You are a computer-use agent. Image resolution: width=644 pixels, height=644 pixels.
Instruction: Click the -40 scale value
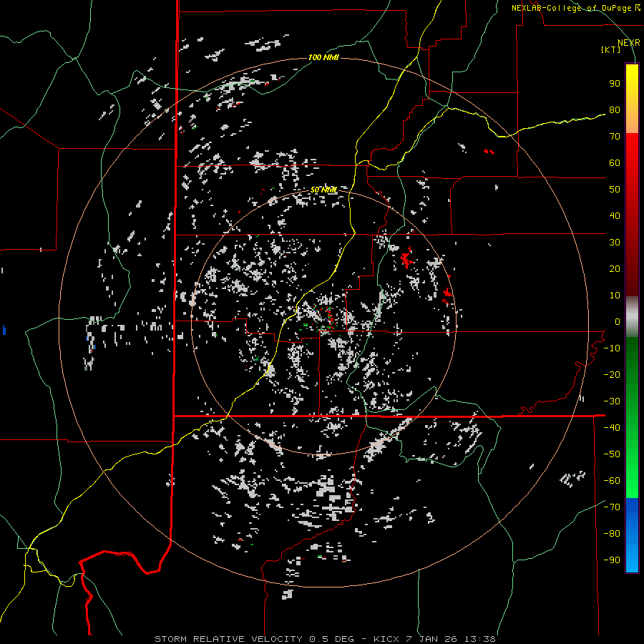(612, 428)
